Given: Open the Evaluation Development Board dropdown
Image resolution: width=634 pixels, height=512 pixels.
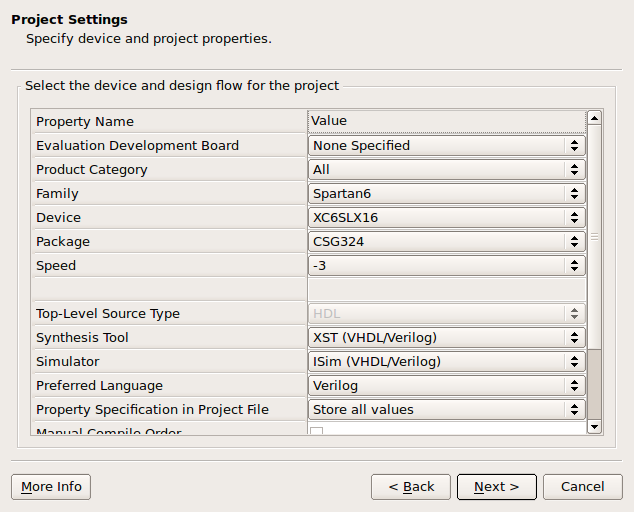Looking at the screenshot, I should (x=447, y=146).
